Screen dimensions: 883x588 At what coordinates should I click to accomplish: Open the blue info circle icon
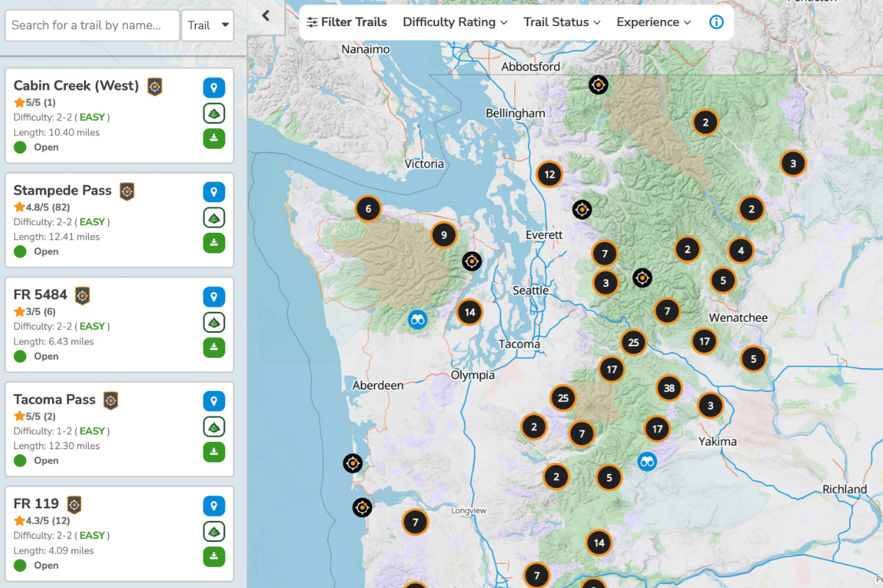tap(716, 22)
